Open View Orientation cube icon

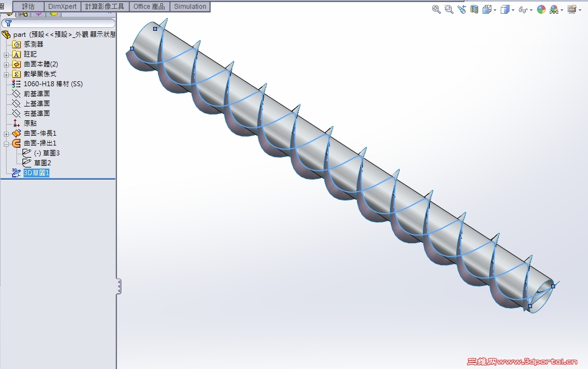point(487,9)
